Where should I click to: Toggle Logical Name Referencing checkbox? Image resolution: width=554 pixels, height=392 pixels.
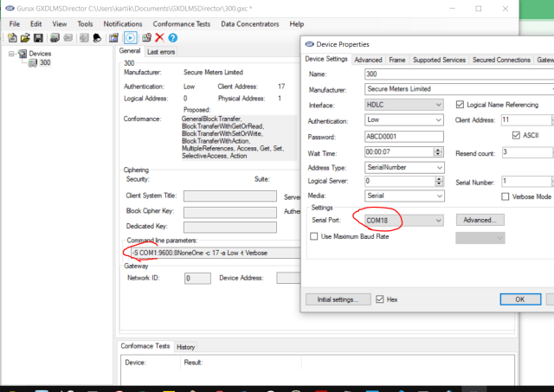point(460,105)
